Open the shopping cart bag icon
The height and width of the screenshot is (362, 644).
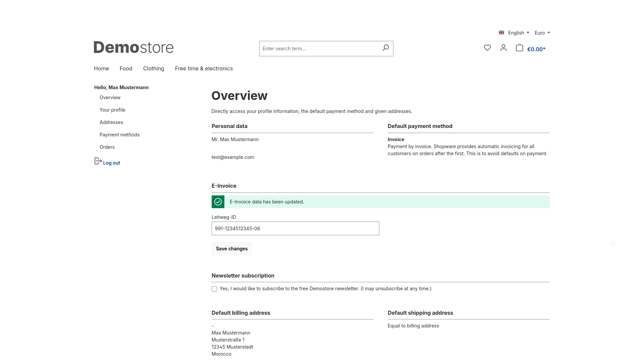519,48
